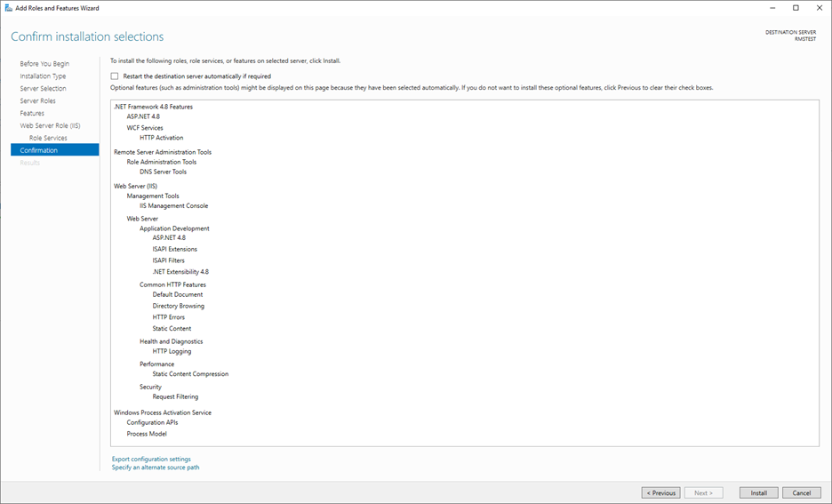Open the Installation Type step
Screen dimensions: 832x504
click(43, 76)
